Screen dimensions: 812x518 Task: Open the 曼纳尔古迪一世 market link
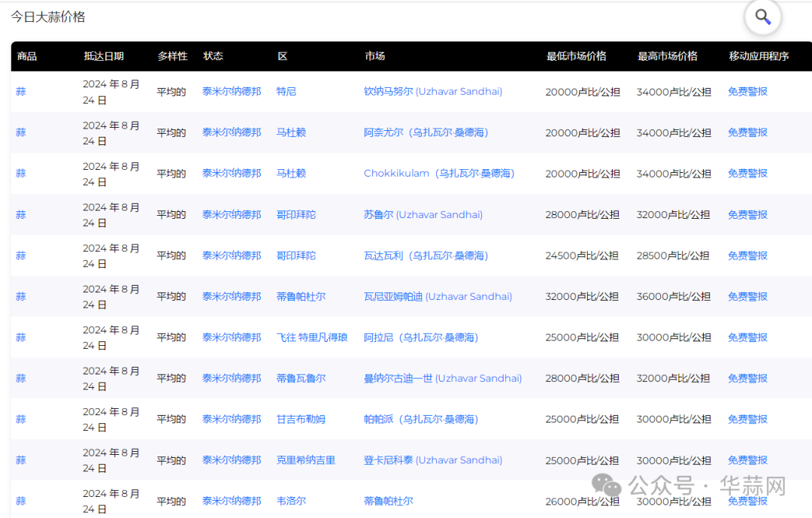442,379
